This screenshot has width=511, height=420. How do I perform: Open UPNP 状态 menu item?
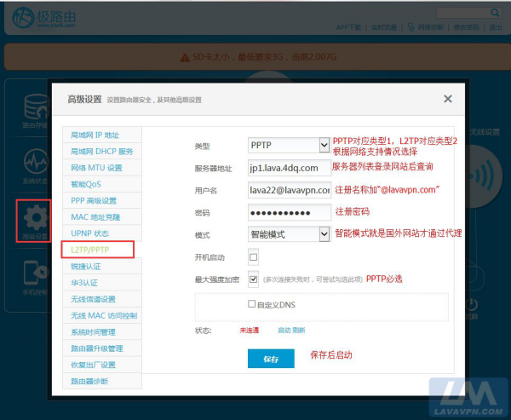102,233
